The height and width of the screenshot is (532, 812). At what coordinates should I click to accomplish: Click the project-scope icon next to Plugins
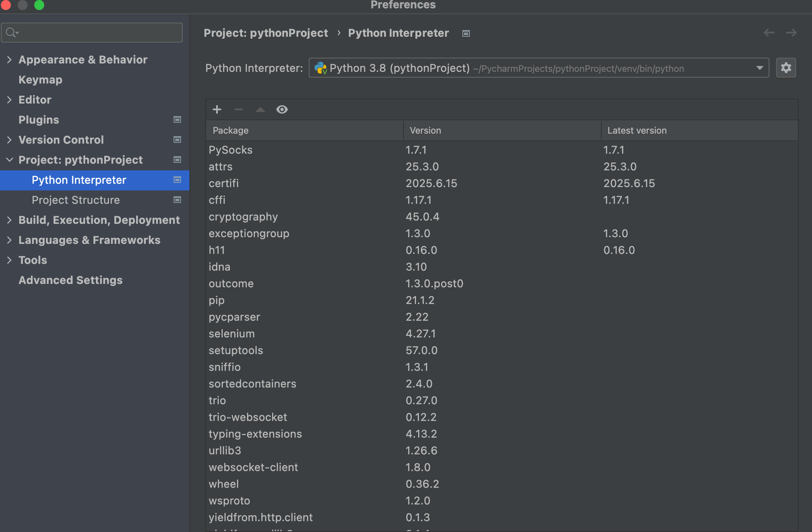[177, 120]
